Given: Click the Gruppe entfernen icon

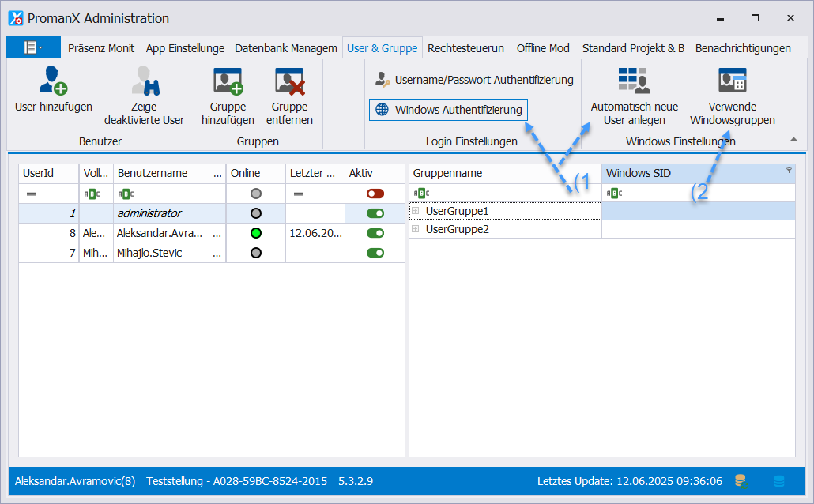Looking at the screenshot, I should click(290, 81).
